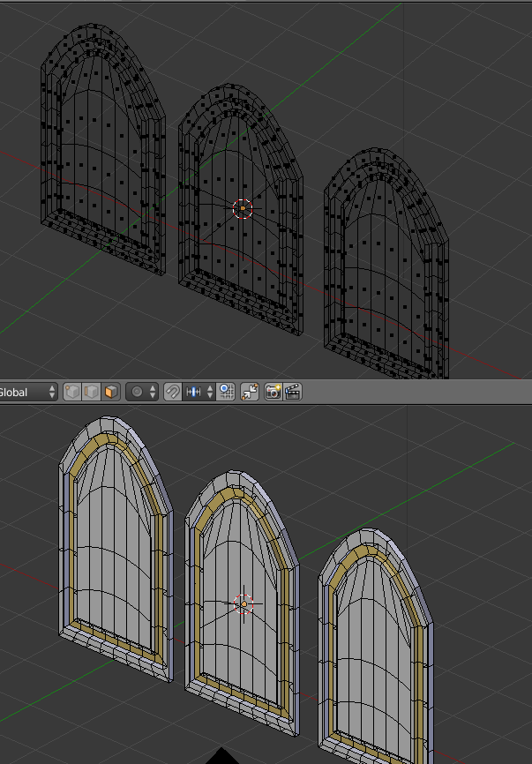Viewport: 532px width, 764px height.
Task: Toggle automerge editing arrows icon
Action: 250,392
